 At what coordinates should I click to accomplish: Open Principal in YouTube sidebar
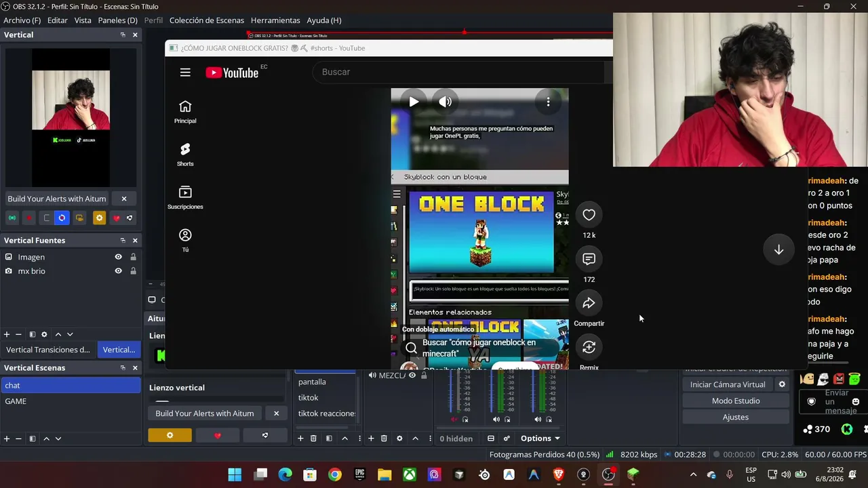[185, 112]
